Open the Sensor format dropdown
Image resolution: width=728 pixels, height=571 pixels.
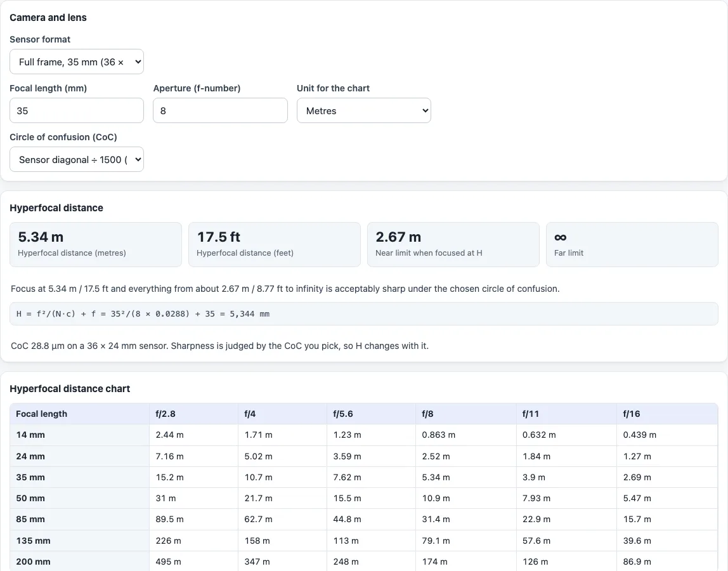point(77,62)
